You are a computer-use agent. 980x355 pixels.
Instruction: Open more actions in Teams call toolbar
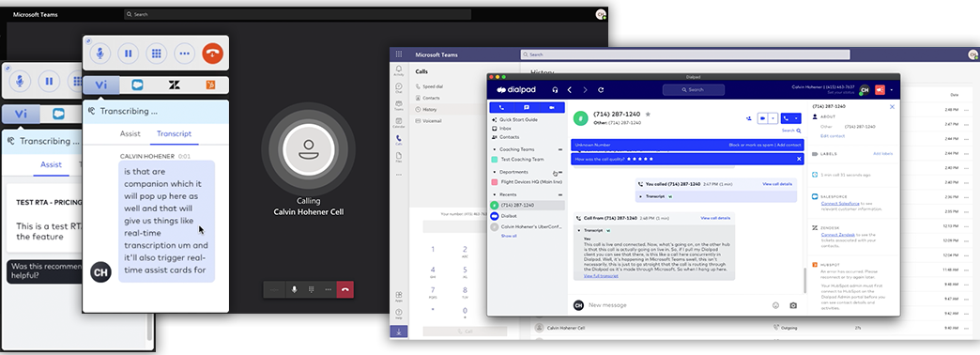point(329,289)
